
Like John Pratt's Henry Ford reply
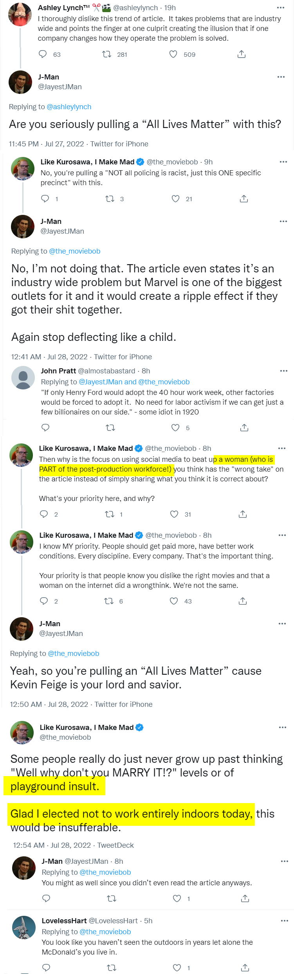tap(175, 427)
